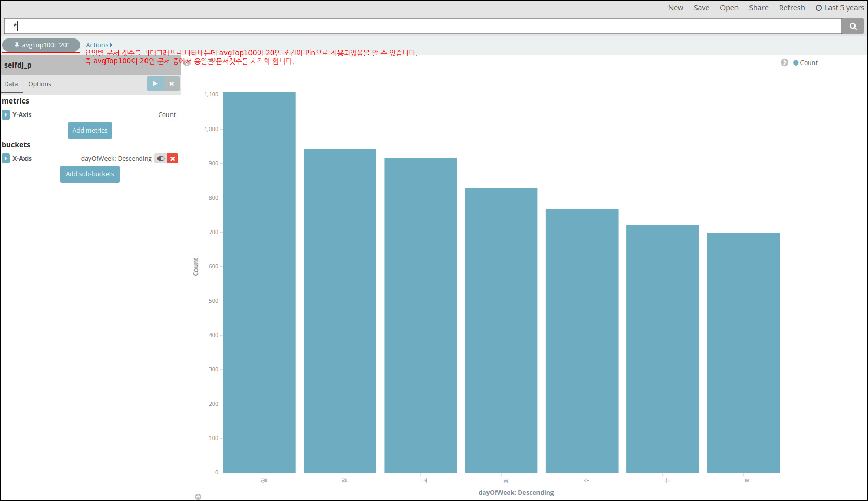Click the 1,100 y-axis tick label
Screen dimensions: 868x501
(212, 94)
